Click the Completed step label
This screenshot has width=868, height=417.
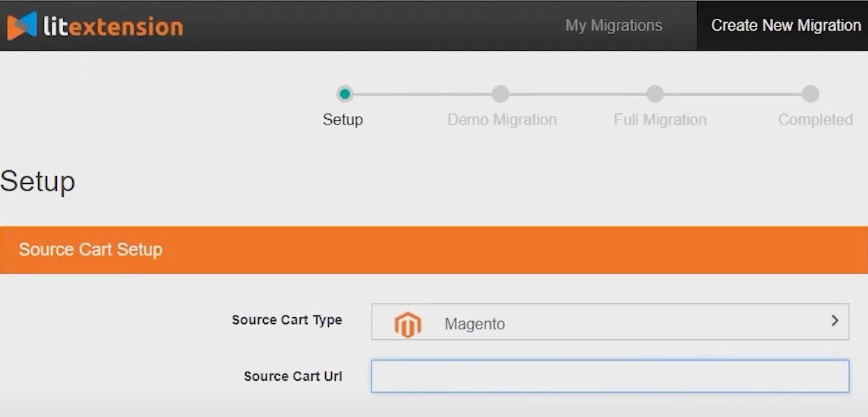[815, 120]
